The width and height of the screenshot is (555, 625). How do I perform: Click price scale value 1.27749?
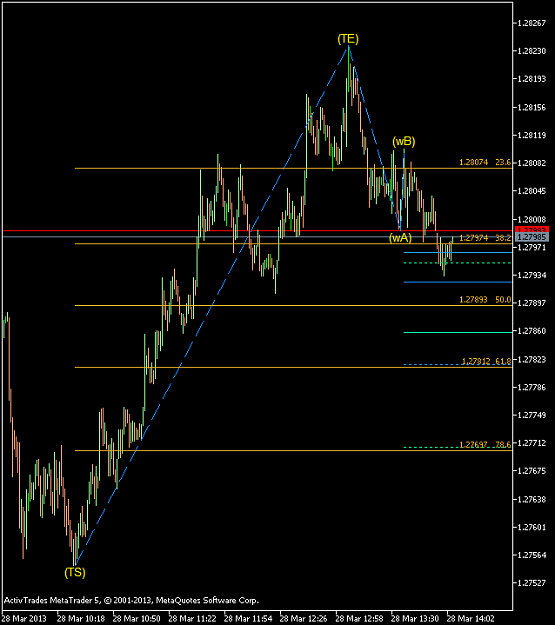tap(531, 415)
